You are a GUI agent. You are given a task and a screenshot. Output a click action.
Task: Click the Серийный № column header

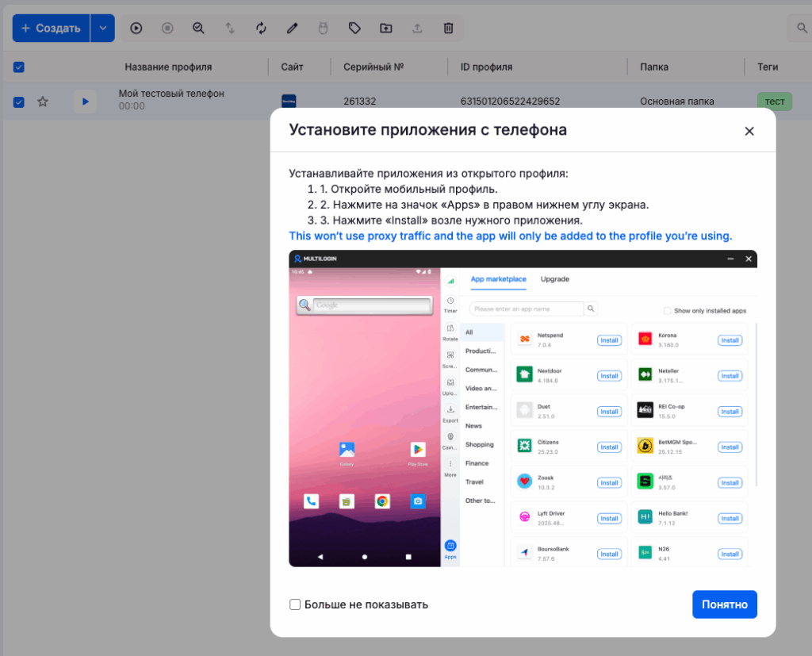pos(373,67)
